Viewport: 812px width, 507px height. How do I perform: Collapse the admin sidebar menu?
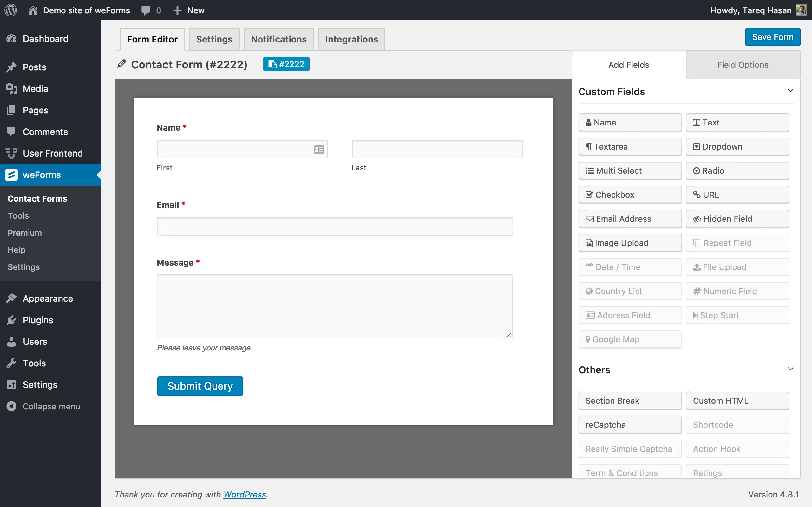tap(12, 406)
